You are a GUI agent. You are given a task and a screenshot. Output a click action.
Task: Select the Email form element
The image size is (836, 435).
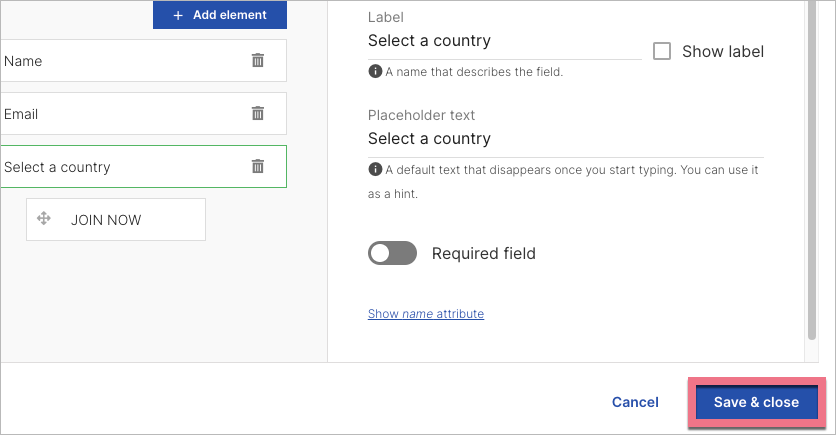click(120, 114)
